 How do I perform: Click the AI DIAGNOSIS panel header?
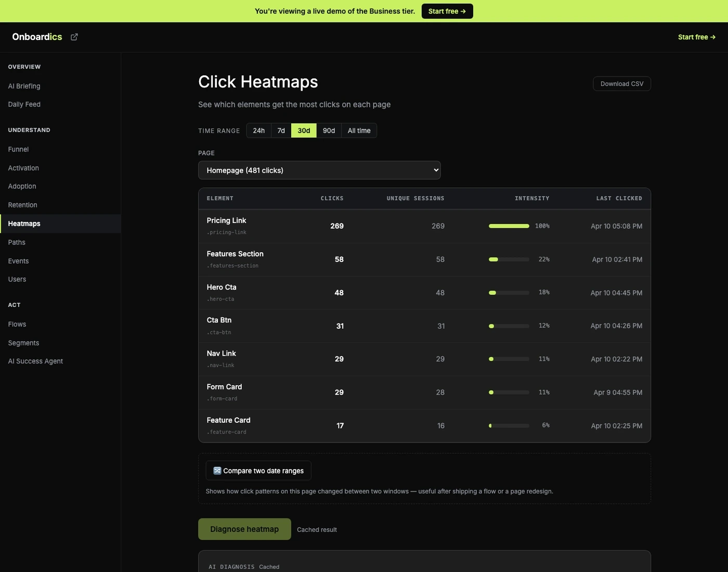tap(231, 567)
